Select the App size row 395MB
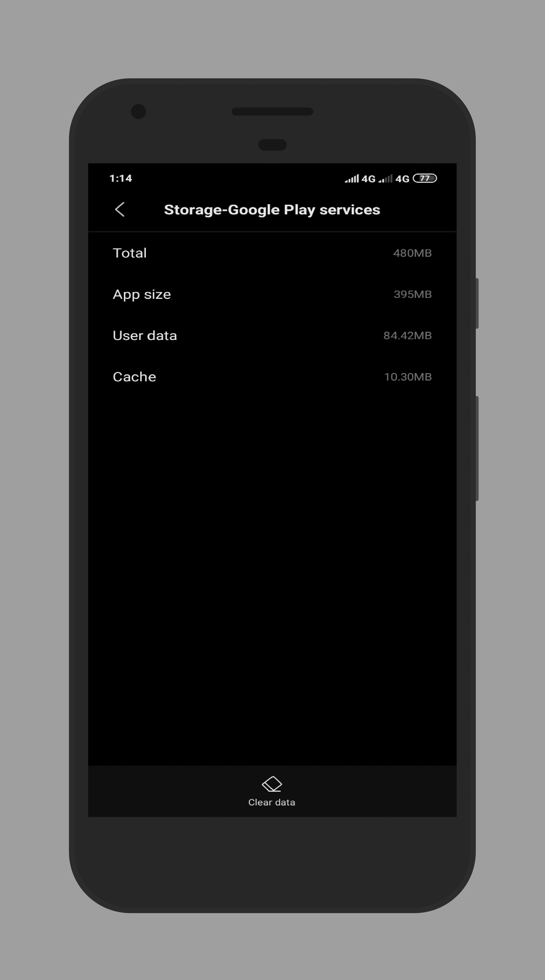This screenshot has width=545, height=980. (x=272, y=293)
